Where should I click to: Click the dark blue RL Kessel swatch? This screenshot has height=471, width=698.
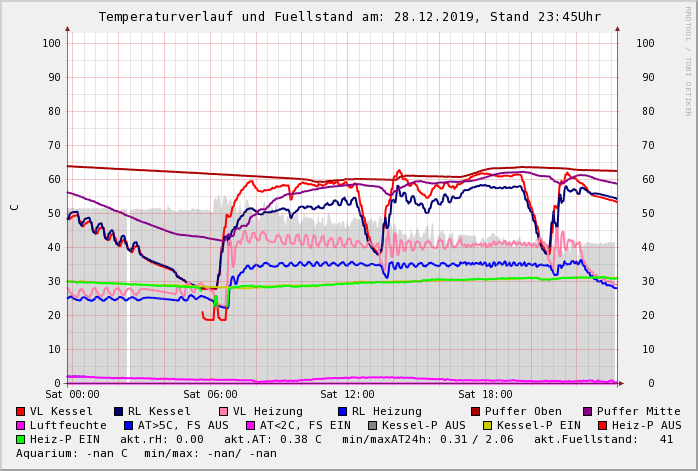point(119,412)
